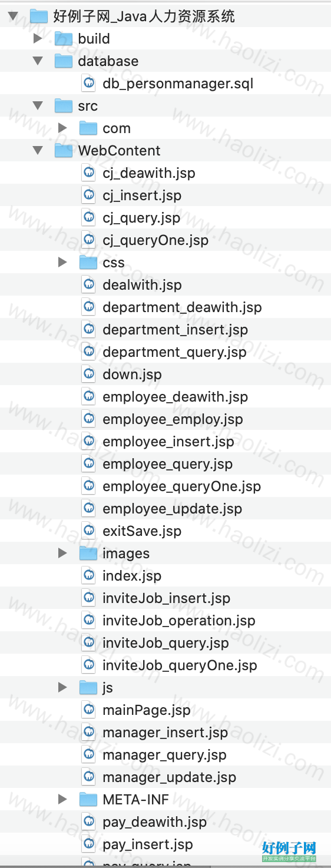Select the db_personmanager.sql file name
The height and width of the screenshot is (868, 331).
[x=178, y=84]
